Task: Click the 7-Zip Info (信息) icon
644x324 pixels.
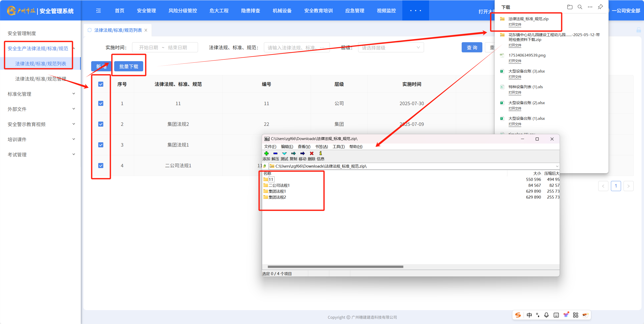Action: [x=320, y=153]
